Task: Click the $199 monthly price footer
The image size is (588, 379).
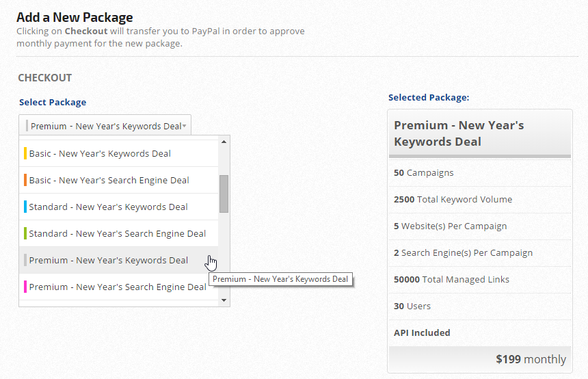Action: point(531,359)
